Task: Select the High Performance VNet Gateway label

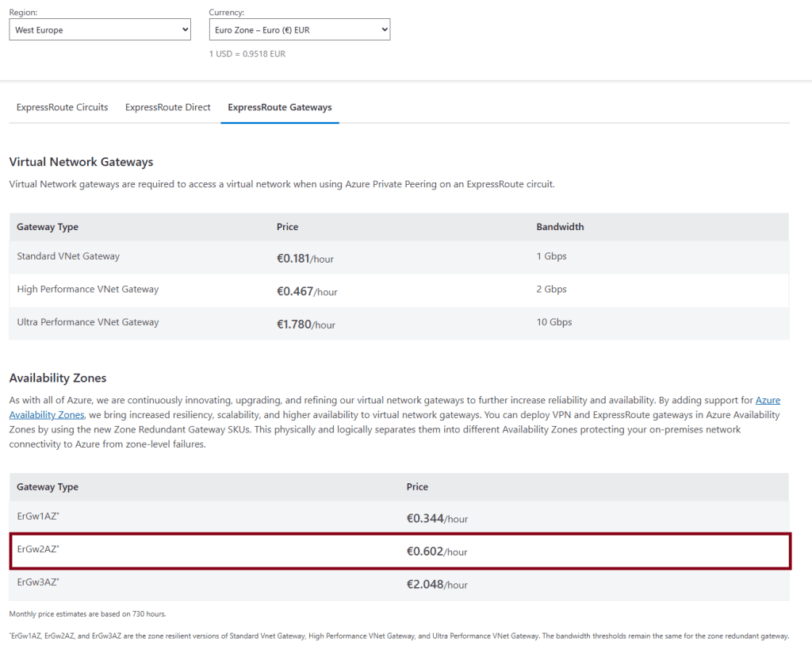Action: tap(87, 290)
